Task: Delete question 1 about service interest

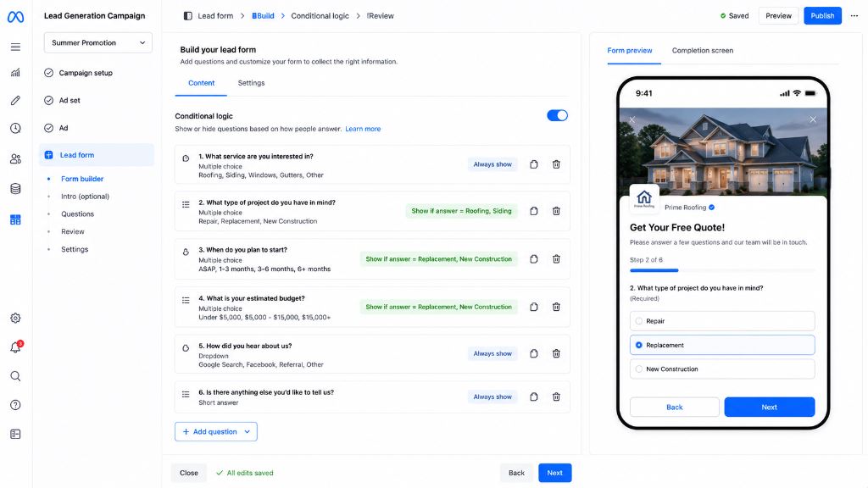Action: pos(556,164)
